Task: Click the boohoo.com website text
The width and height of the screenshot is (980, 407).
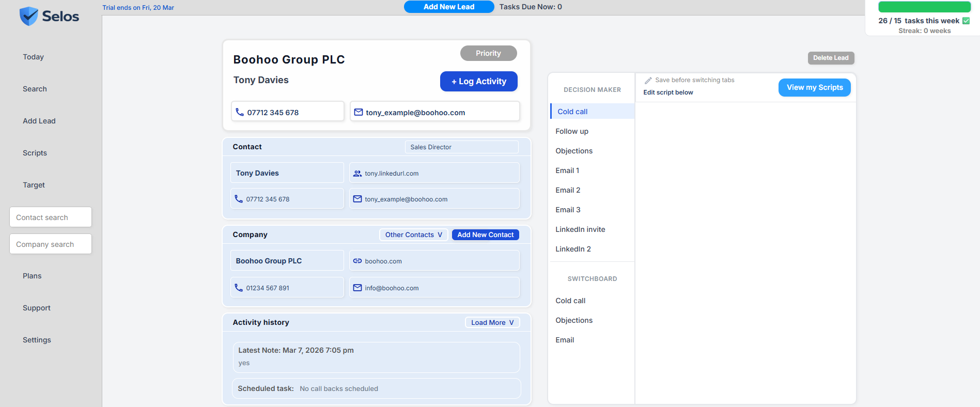Action: 383,261
